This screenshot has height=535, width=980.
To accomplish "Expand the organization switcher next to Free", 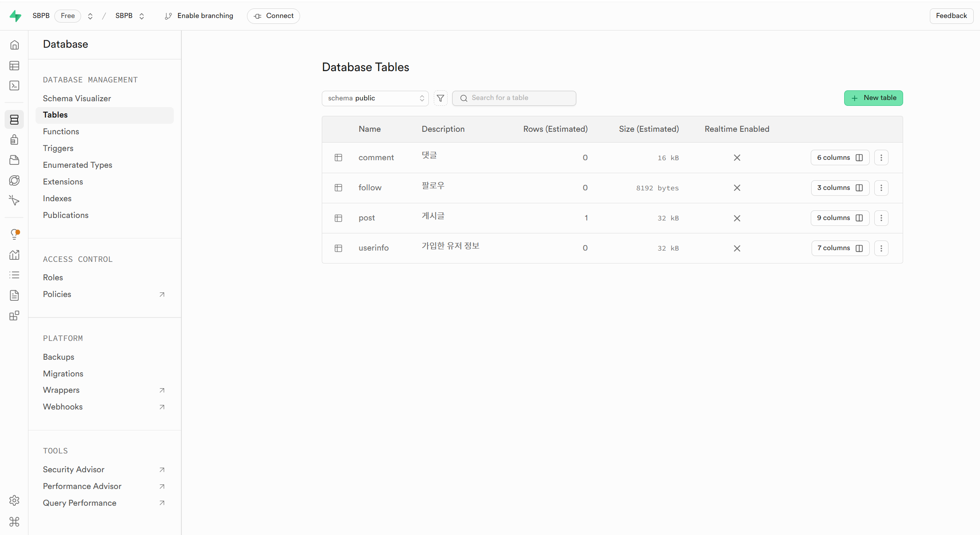I will (x=90, y=16).
